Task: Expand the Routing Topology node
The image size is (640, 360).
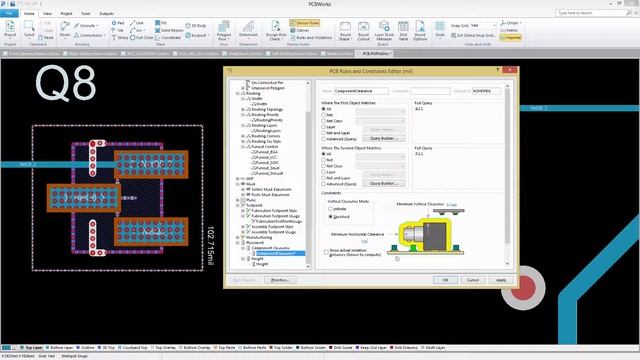Action: (243, 109)
